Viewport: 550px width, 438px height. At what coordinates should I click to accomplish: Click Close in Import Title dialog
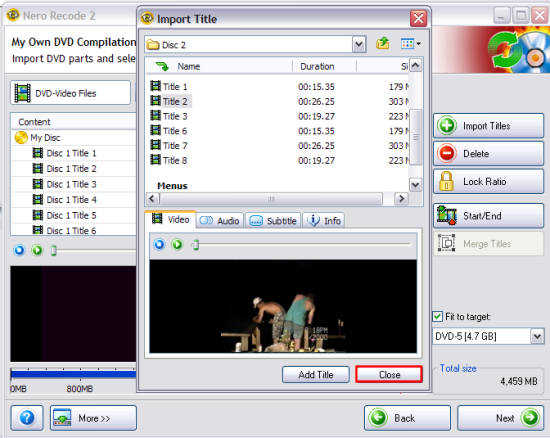(x=389, y=375)
